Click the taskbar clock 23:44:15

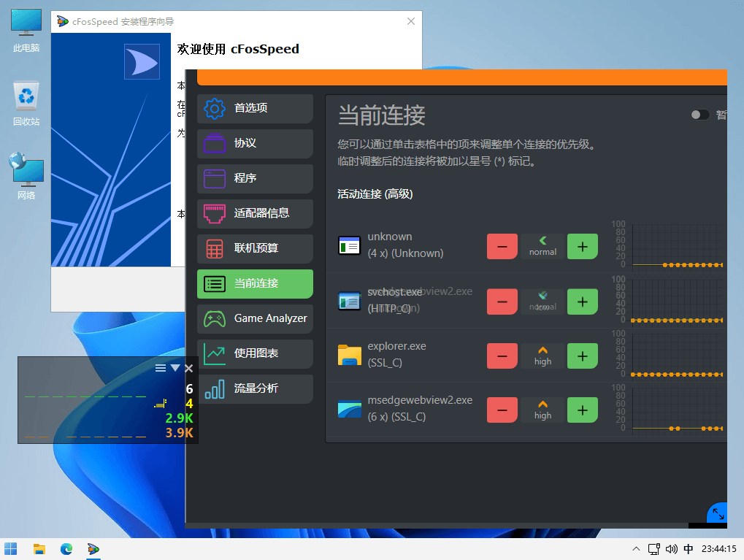coord(719,549)
